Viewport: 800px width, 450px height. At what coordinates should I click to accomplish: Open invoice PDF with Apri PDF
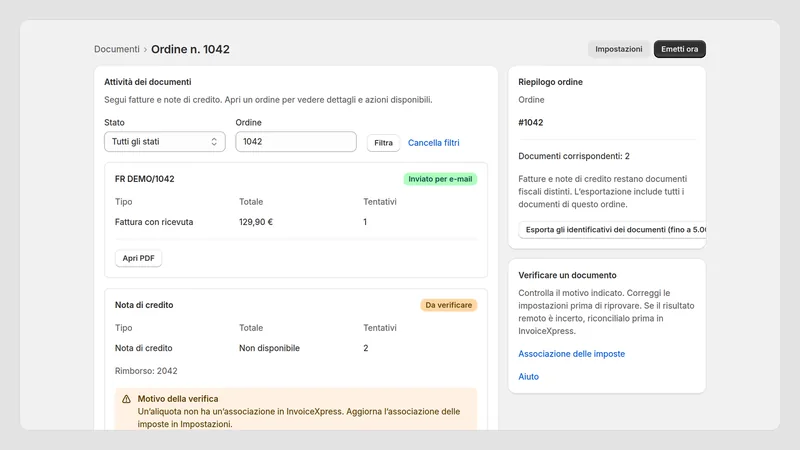click(x=138, y=258)
